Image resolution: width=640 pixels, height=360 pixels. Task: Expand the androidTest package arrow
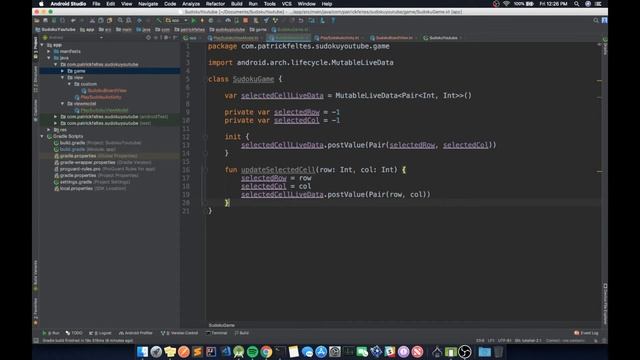pyautogui.click(x=56, y=117)
